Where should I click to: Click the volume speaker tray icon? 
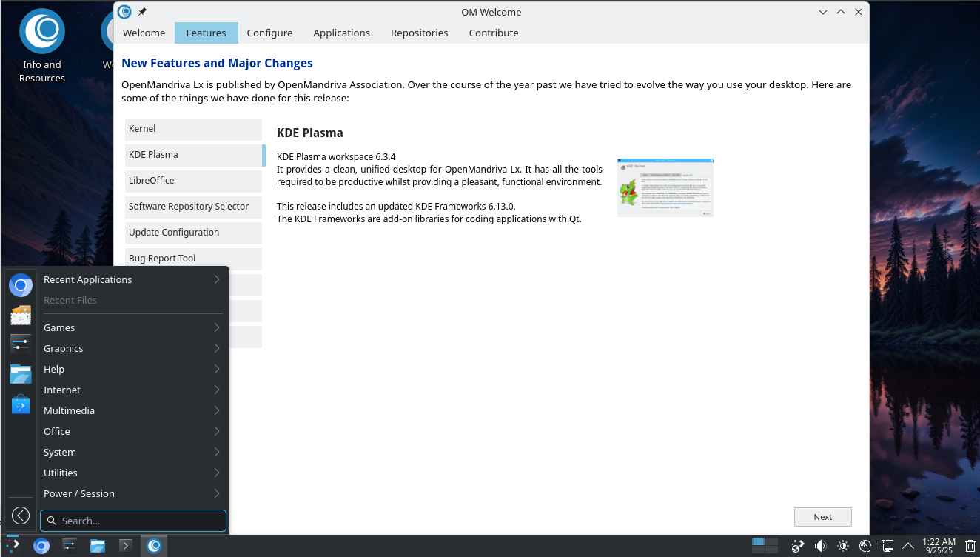820,546
